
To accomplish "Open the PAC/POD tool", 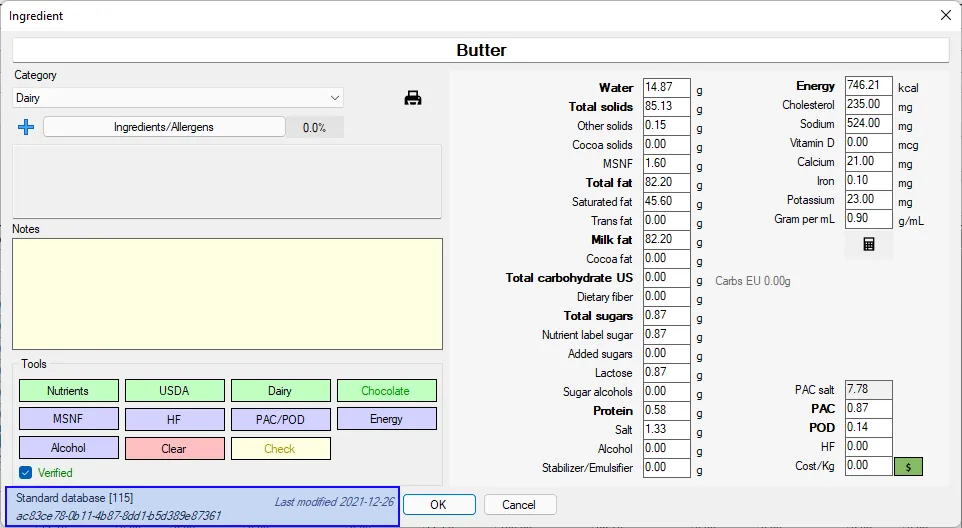I will pyautogui.click(x=280, y=419).
